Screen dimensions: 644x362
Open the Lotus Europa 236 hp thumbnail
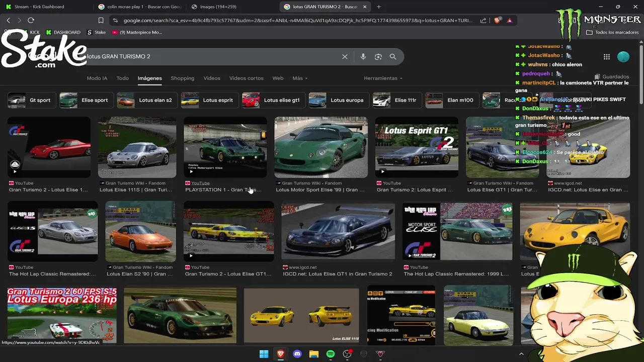(62, 316)
